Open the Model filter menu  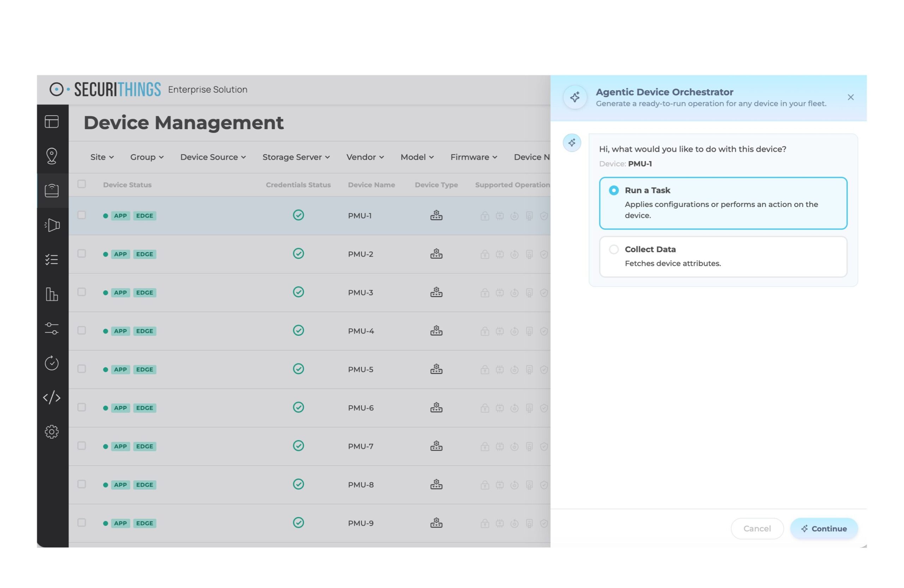pyautogui.click(x=417, y=157)
